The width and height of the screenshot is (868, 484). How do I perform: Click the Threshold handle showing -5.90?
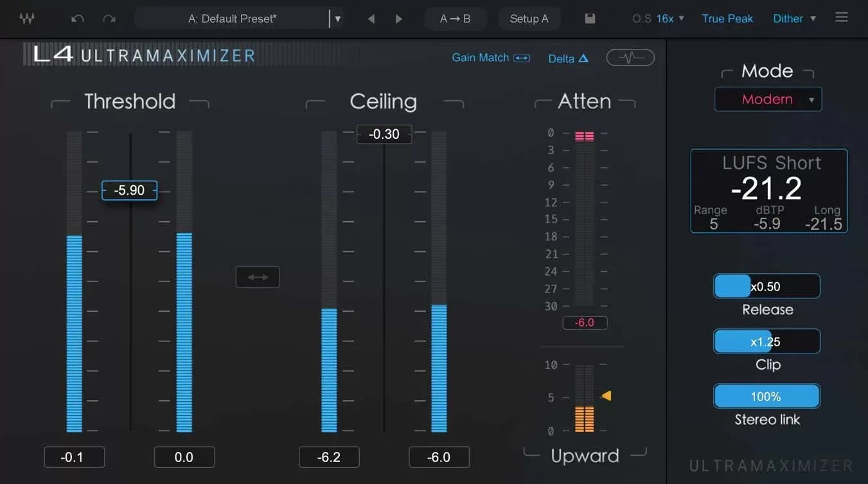(x=129, y=190)
